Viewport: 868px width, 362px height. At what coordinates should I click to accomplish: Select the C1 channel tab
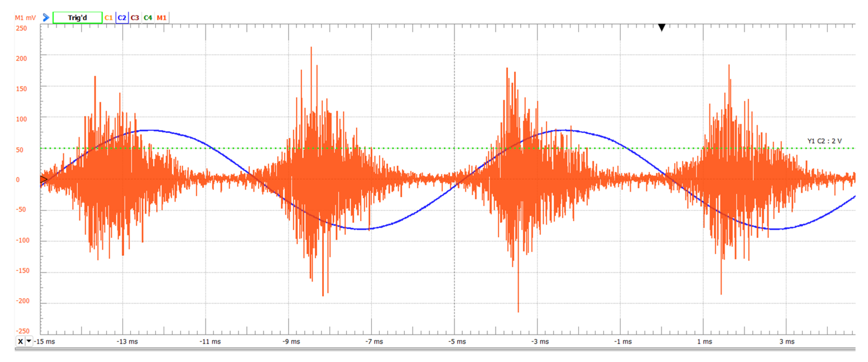coord(108,18)
